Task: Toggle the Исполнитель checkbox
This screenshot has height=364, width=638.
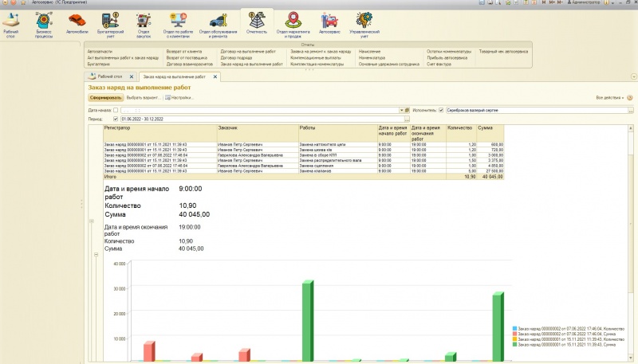Action: [441, 110]
